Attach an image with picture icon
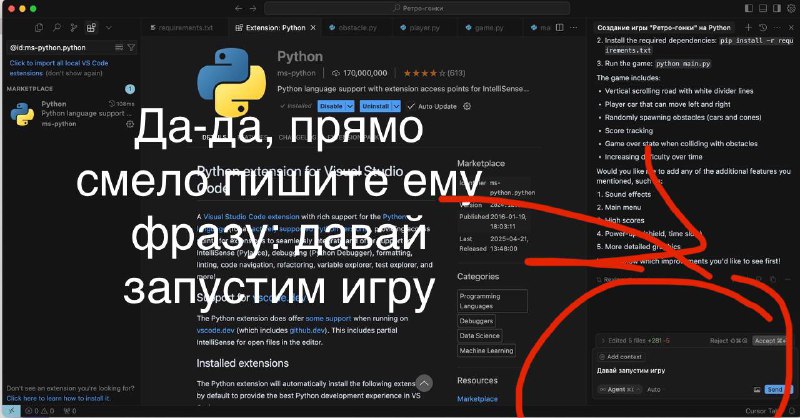This screenshot has height=418, width=800. pos(757,389)
